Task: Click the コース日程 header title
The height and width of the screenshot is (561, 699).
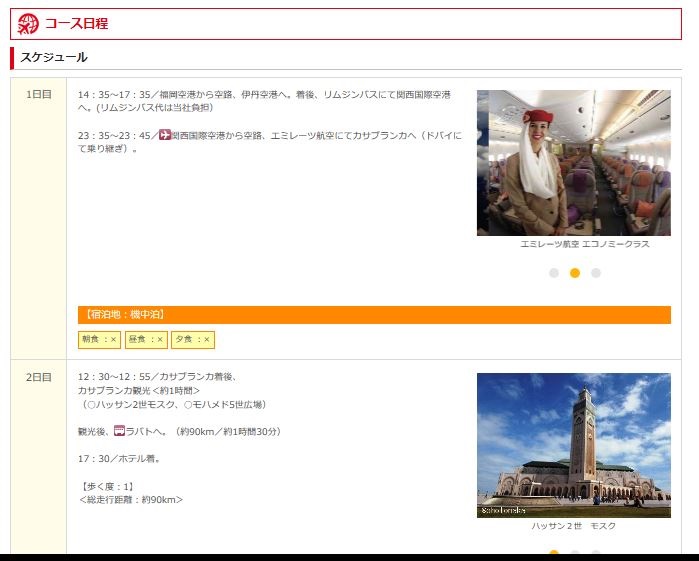Action: click(x=76, y=24)
